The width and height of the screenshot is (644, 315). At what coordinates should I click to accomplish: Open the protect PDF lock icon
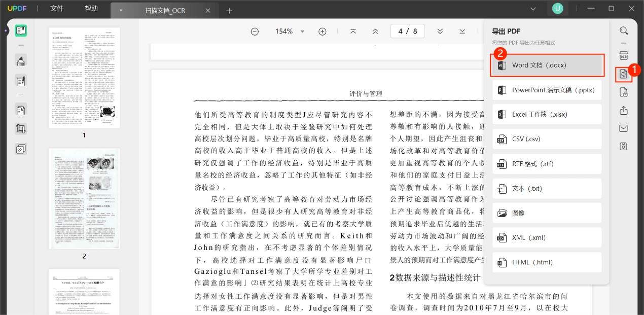624,92
